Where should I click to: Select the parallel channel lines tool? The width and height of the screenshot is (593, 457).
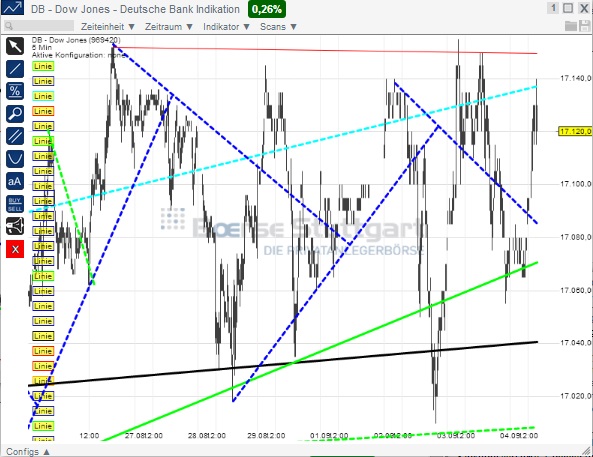15,136
